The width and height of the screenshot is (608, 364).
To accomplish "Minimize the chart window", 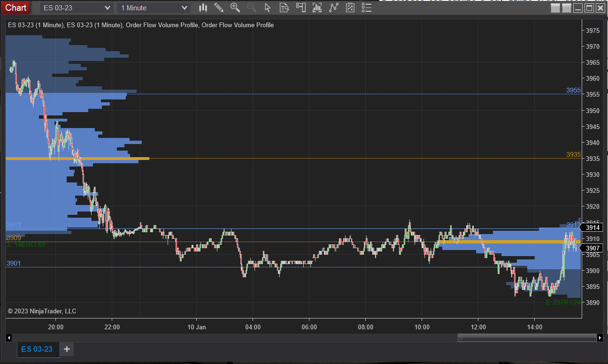I will 578,8.
